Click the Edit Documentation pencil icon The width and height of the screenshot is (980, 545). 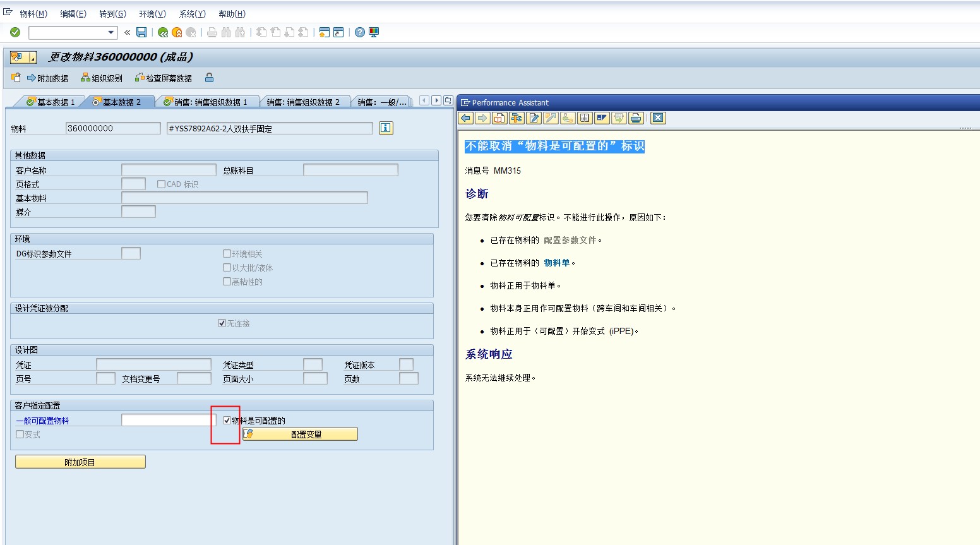tap(534, 118)
